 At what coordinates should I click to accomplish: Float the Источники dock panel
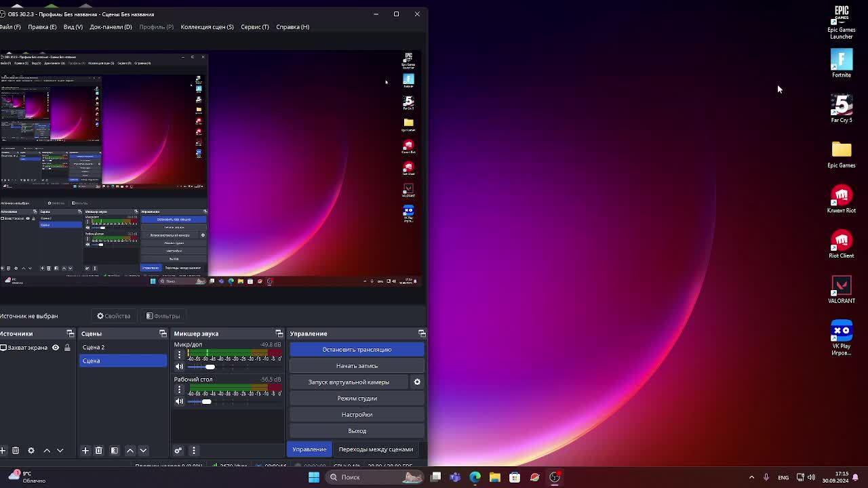click(x=70, y=333)
